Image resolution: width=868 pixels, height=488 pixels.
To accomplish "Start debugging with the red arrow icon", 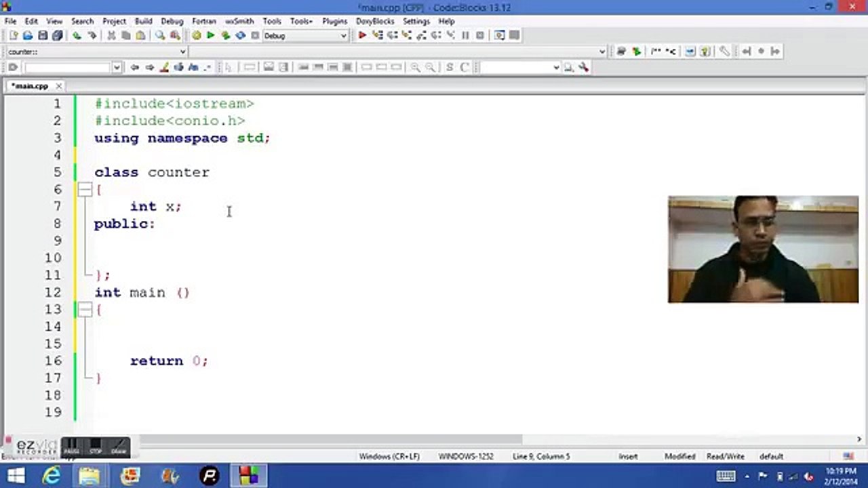I will (362, 35).
